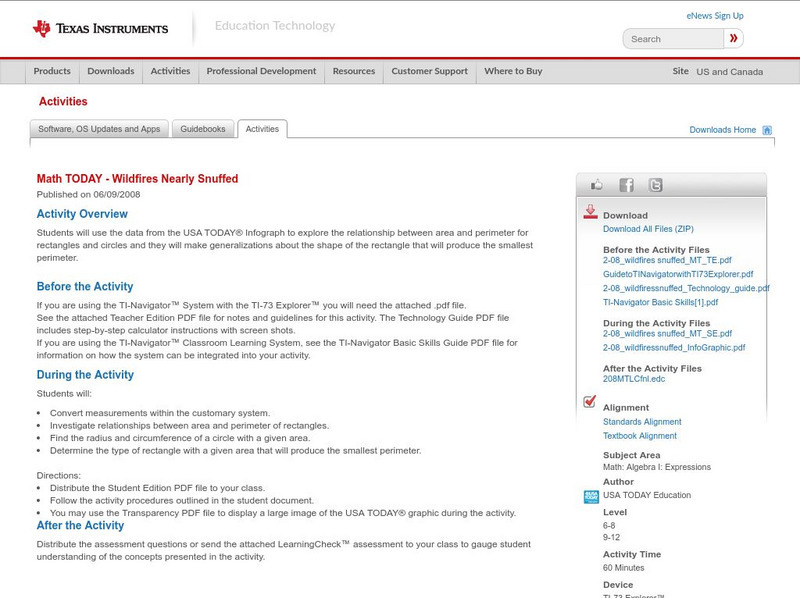Click the During the Activity heading
The width and height of the screenshot is (800, 598).
coord(85,375)
